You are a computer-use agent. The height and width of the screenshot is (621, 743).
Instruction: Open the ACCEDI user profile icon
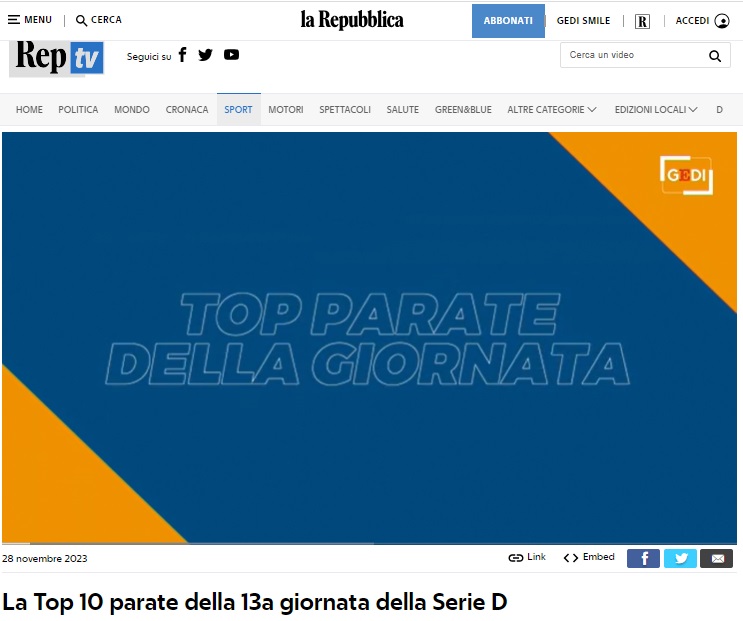[722, 21]
